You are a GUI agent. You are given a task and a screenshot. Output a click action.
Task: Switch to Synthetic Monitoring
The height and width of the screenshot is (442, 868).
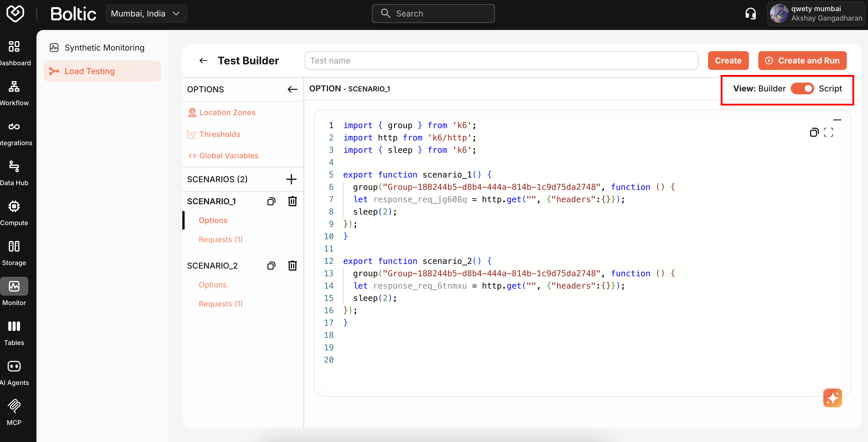(104, 48)
